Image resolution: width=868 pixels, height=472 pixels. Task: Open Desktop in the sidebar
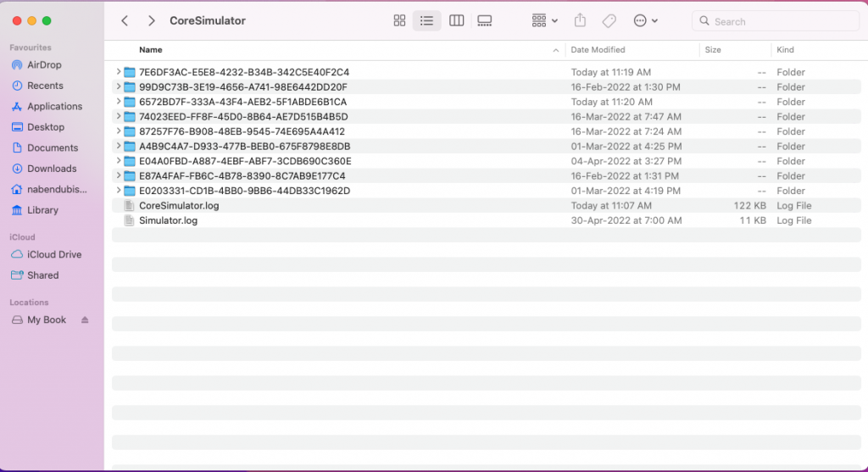[x=46, y=127]
